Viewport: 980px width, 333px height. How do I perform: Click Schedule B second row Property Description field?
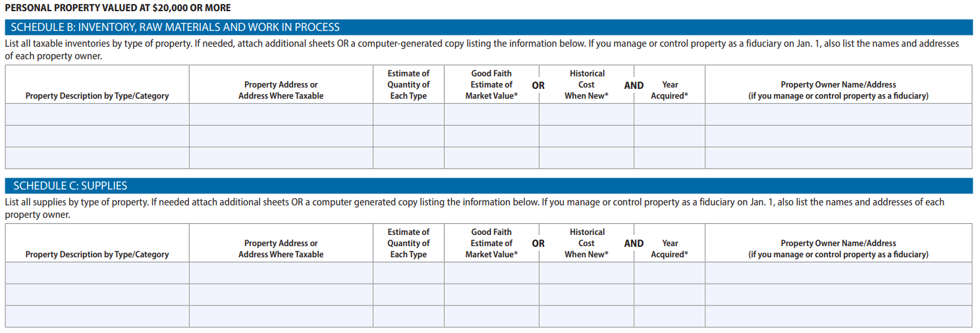[x=97, y=136]
